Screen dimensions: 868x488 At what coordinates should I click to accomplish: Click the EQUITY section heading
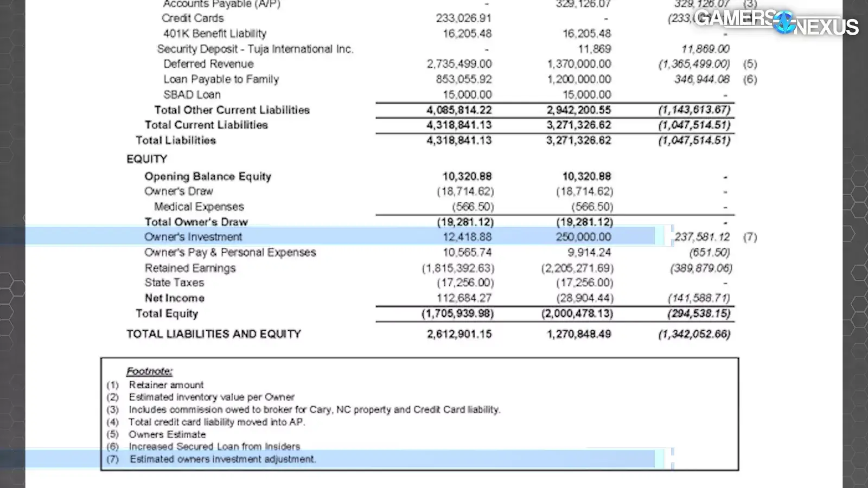[x=146, y=159]
